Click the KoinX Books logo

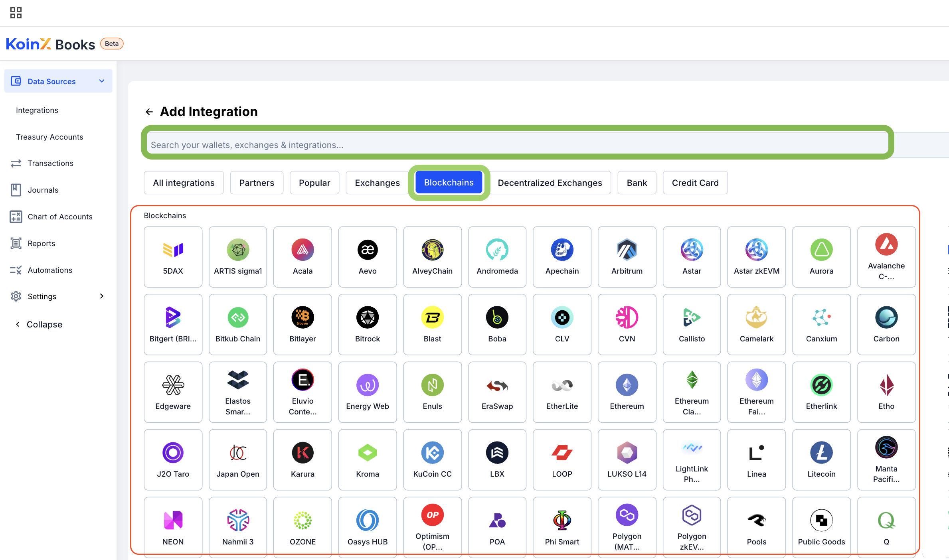(50, 44)
